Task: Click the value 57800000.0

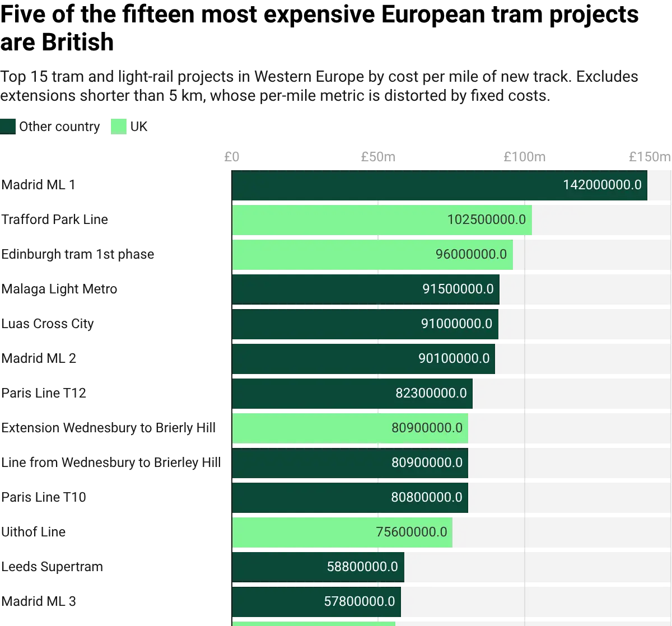Action: coord(360,601)
